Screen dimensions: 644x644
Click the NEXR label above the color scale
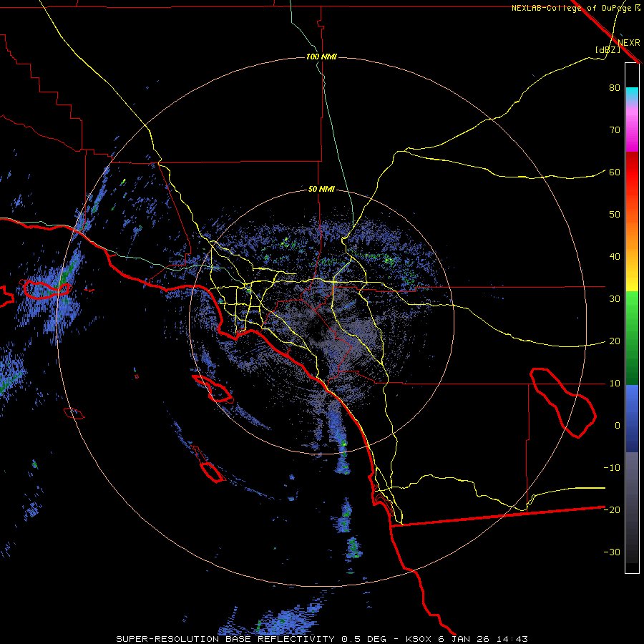coord(629,43)
